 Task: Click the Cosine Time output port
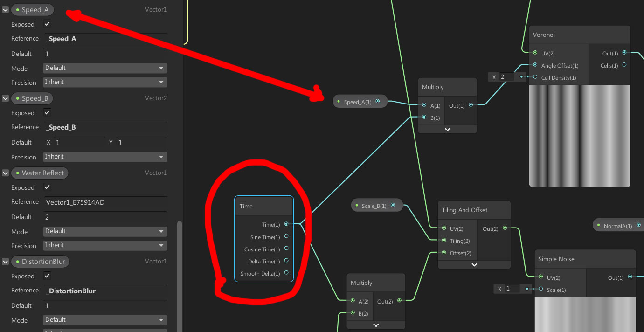pyautogui.click(x=286, y=249)
